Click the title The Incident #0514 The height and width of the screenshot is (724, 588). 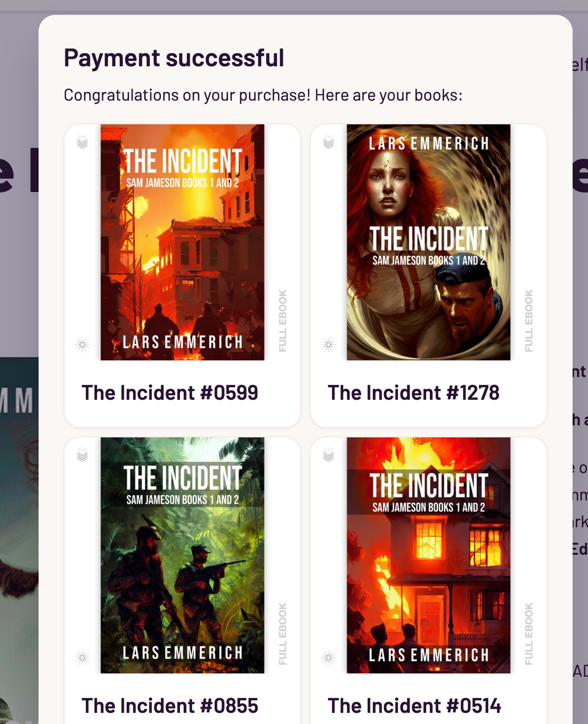(415, 706)
